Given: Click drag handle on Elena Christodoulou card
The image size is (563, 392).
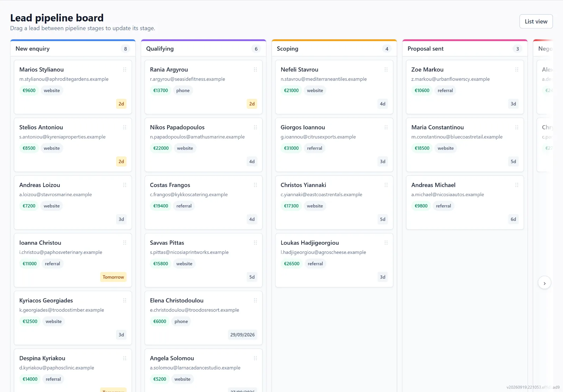Looking at the screenshot, I should click(x=255, y=300).
